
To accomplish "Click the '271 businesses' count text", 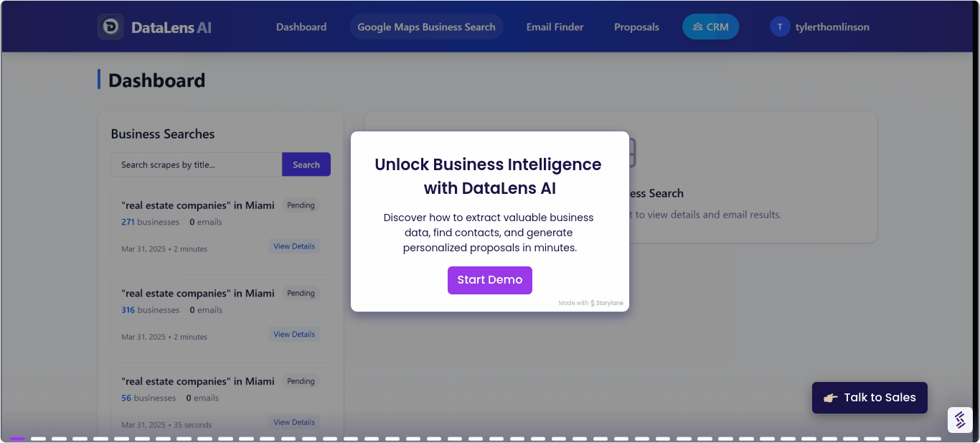I will point(151,222).
